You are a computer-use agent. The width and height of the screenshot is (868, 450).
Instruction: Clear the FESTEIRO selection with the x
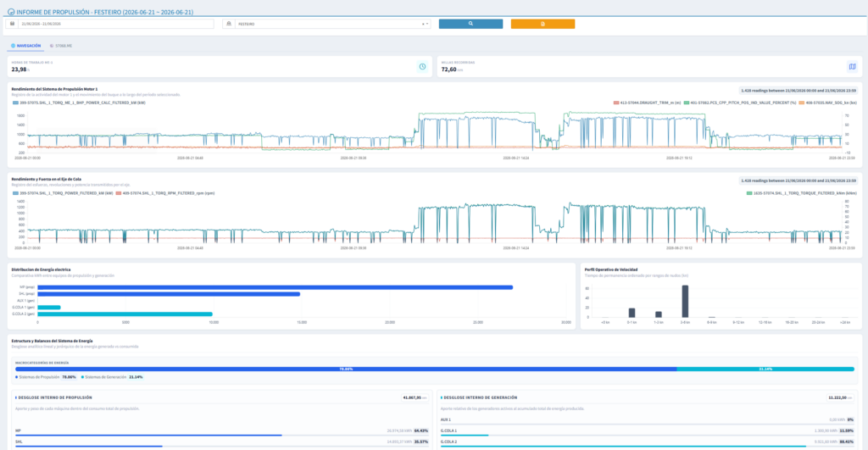[x=423, y=24]
